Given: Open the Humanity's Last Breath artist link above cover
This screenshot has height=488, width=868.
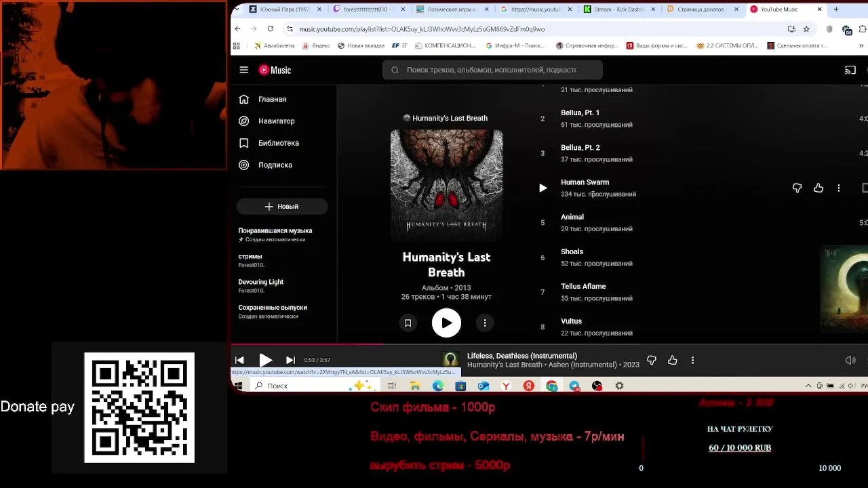Looking at the screenshot, I should (446, 118).
